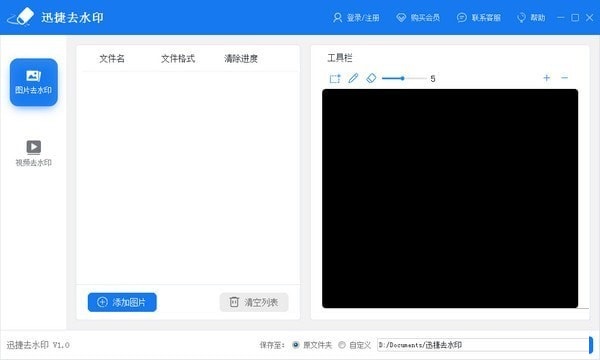Contact support via 联系客服
Viewport: 600px width, 360px height.
coord(479,18)
